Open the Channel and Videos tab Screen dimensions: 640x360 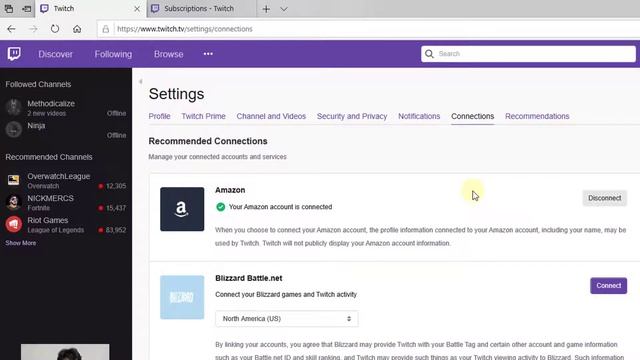pyautogui.click(x=271, y=116)
